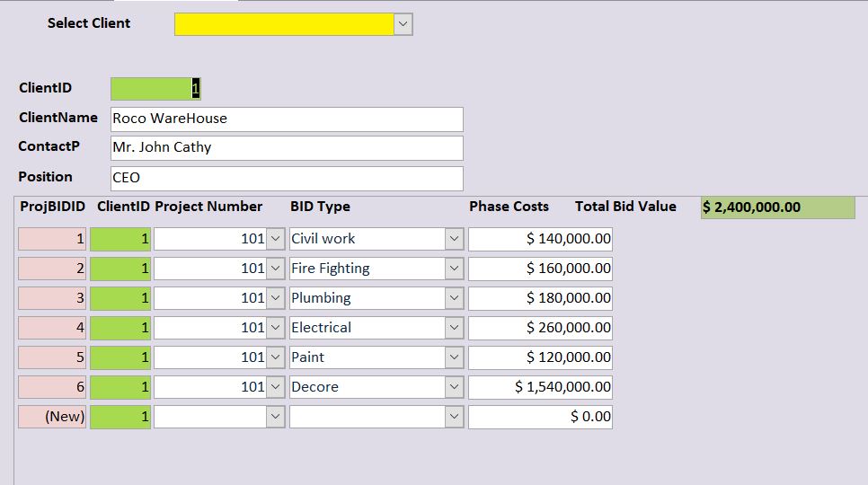868x485 pixels.
Task: Open the Select Client dropdown arrow
Action: click(403, 24)
